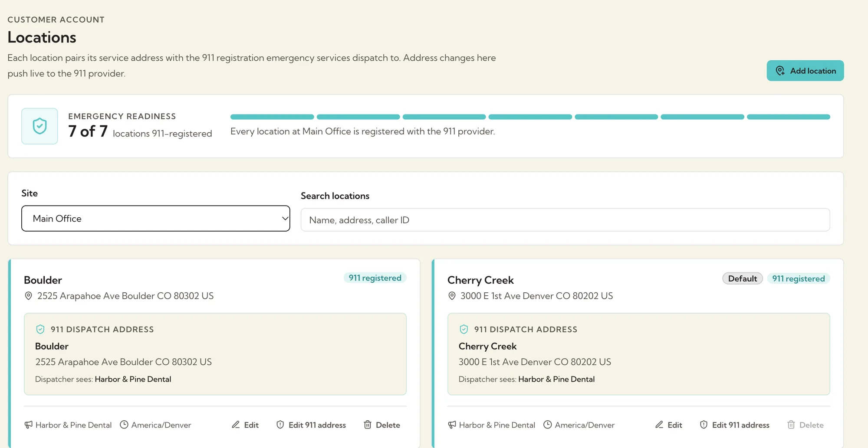
Task: Click the location pin icon on Add location button
Action: click(780, 71)
